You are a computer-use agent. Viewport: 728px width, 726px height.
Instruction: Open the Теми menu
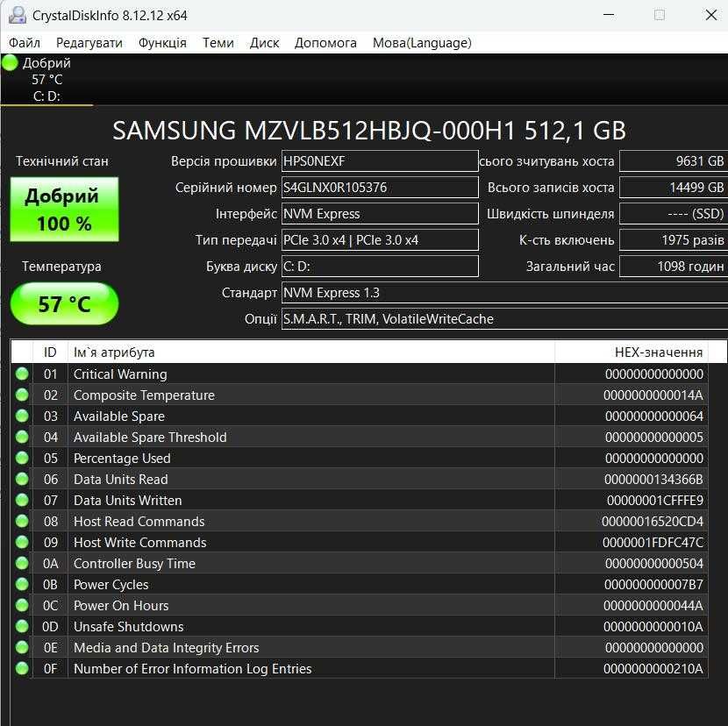pyautogui.click(x=218, y=43)
